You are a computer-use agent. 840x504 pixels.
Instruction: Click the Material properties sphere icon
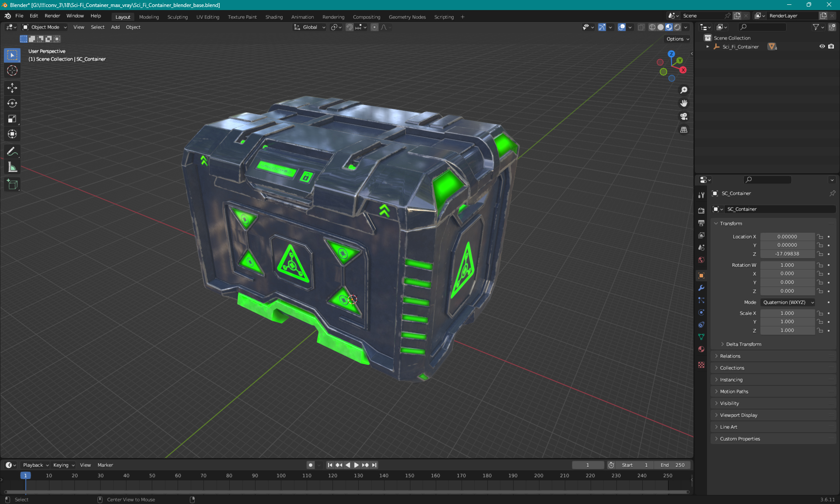[x=701, y=353]
